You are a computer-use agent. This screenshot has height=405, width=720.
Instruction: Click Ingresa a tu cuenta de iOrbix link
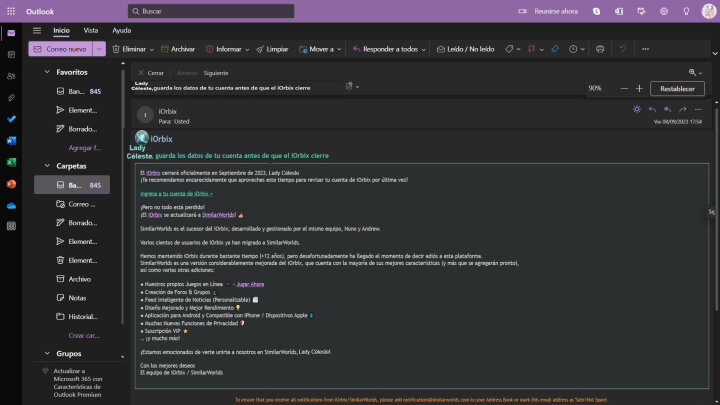click(x=176, y=194)
